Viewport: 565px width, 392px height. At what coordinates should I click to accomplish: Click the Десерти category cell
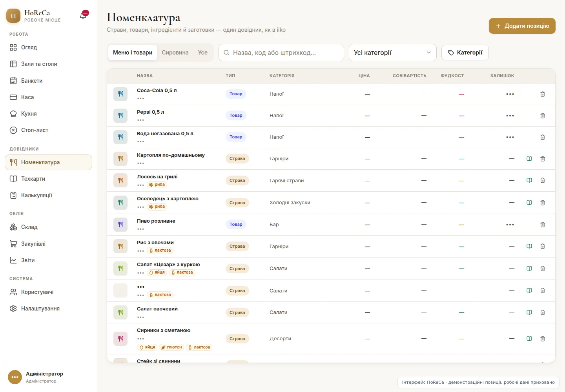point(281,339)
